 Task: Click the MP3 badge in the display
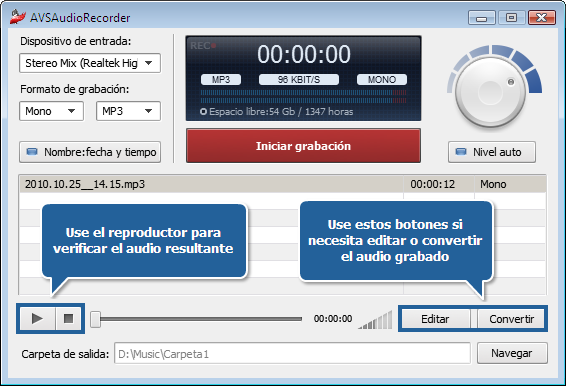pos(221,79)
